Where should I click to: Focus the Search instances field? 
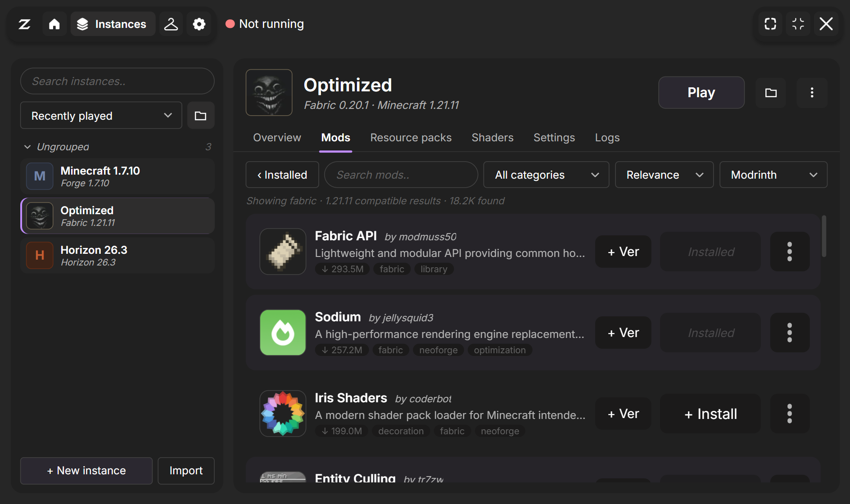click(117, 81)
